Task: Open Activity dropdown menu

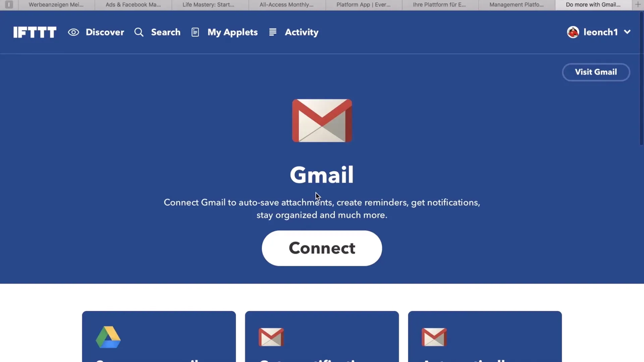Action: pos(302,32)
